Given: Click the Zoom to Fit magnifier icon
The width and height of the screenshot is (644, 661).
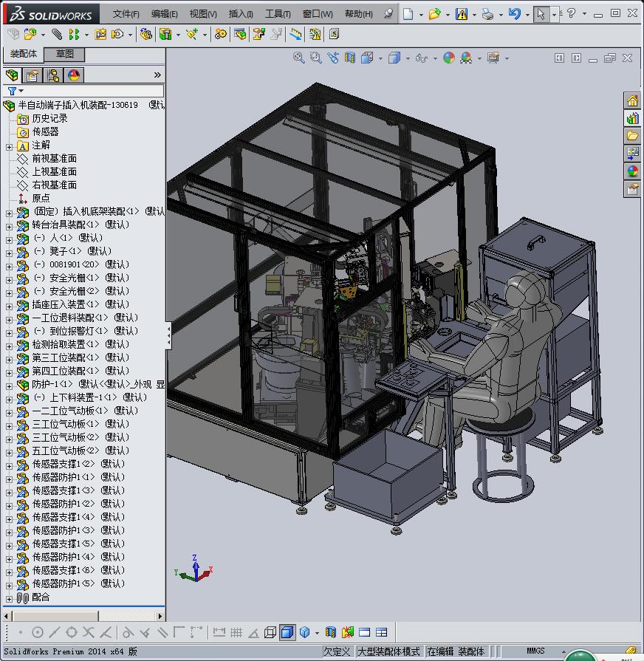Looking at the screenshot, I should 298,58.
